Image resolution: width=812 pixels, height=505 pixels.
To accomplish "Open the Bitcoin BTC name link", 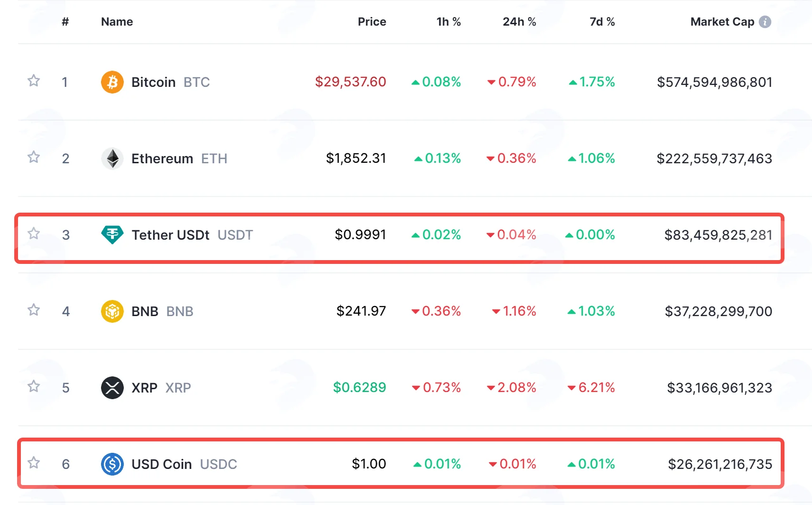I will click(x=170, y=82).
